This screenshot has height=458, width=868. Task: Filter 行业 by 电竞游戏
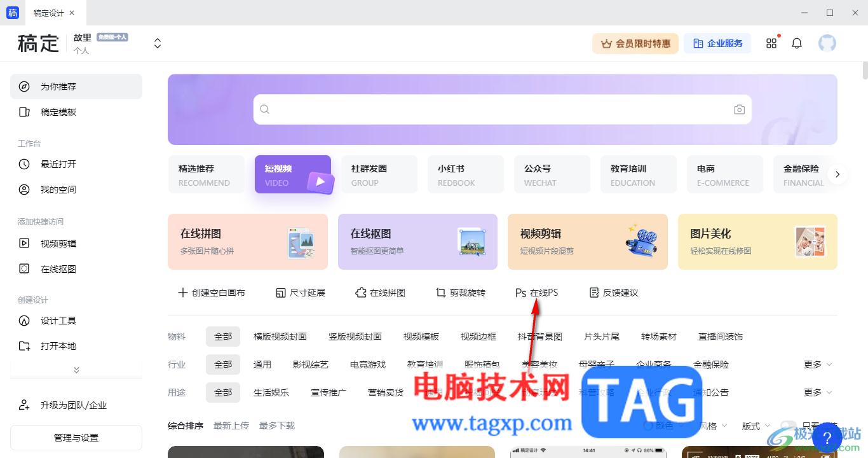tap(368, 364)
